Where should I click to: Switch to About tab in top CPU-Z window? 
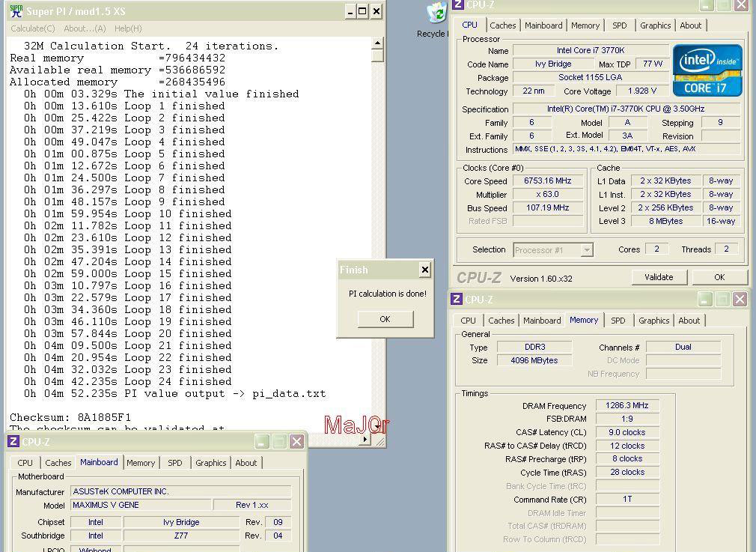690,25
